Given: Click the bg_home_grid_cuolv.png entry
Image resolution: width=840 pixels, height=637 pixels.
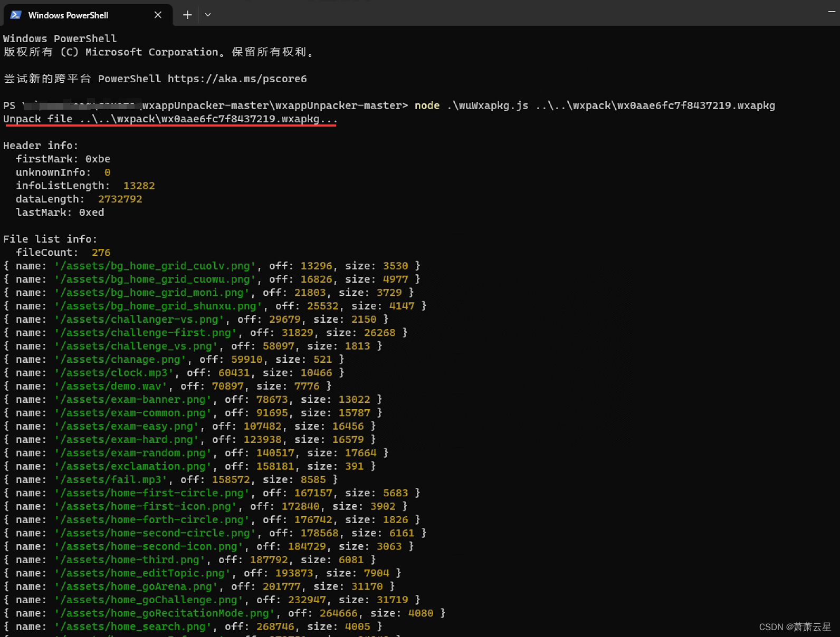Looking at the screenshot, I should pyautogui.click(x=212, y=266).
